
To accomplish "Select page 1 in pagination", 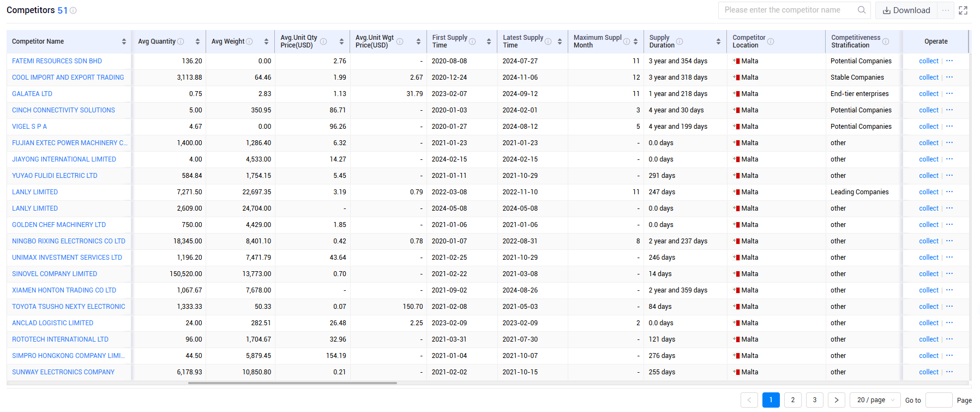I will pyautogui.click(x=771, y=400).
